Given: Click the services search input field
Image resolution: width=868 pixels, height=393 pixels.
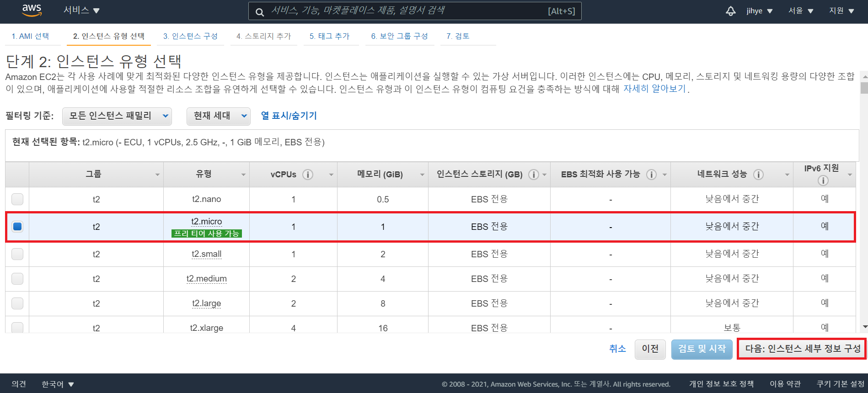Looking at the screenshot, I should tap(415, 11).
